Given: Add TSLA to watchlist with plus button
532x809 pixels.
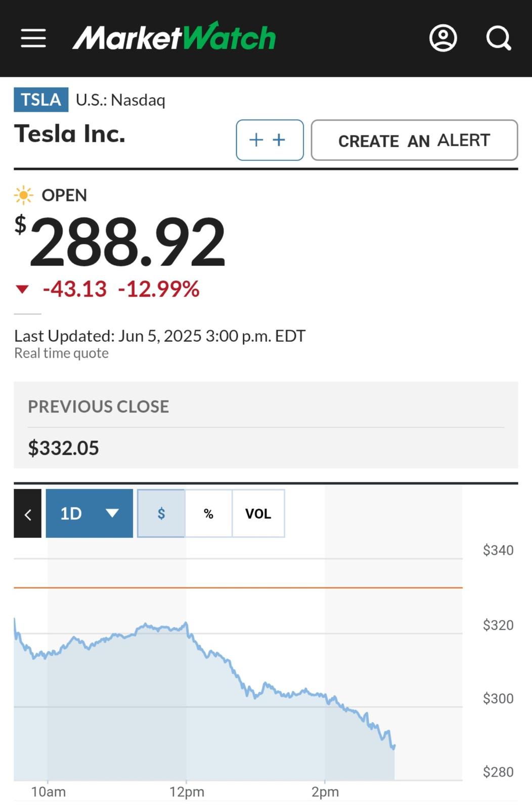Looking at the screenshot, I should coord(270,140).
